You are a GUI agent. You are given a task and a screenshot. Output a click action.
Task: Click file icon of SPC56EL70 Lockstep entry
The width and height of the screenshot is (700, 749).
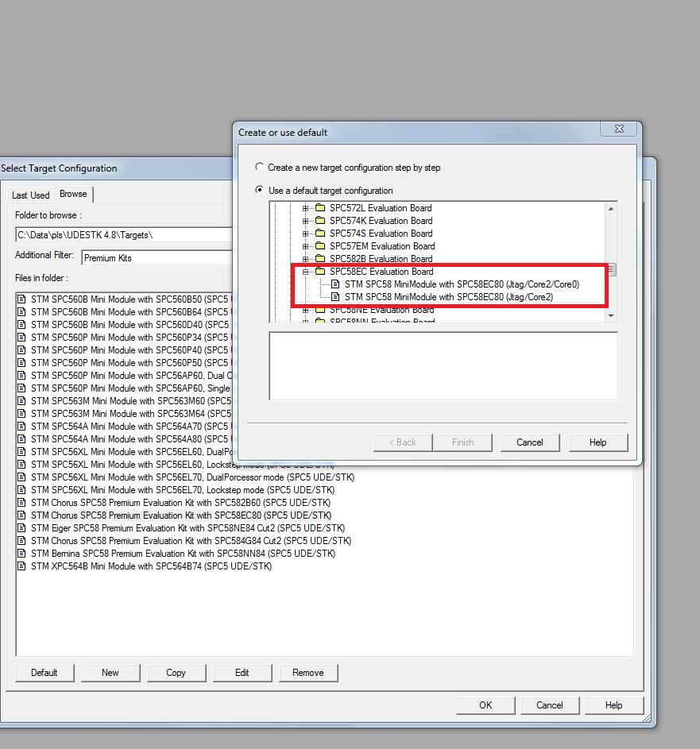[x=21, y=489]
